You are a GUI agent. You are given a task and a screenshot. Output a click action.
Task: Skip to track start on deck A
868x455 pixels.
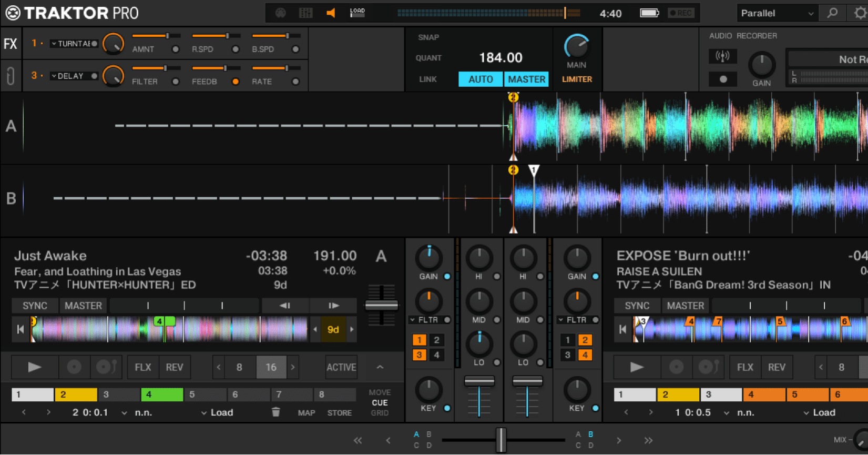tap(21, 329)
